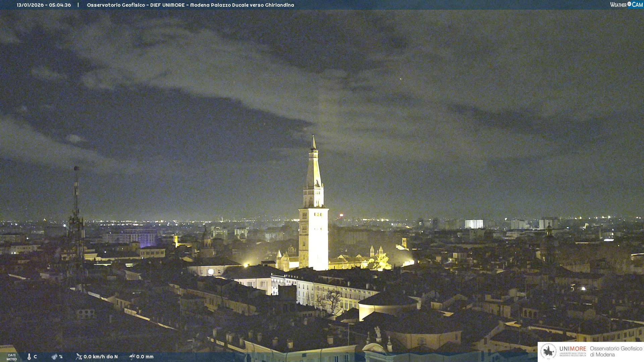Click the temperature unit C label

point(35,357)
